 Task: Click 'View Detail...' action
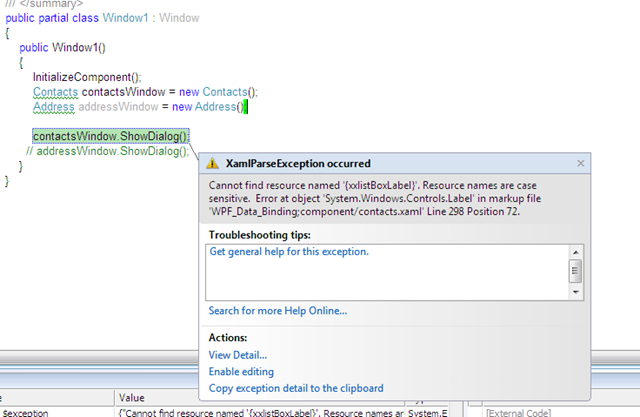(x=238, y=355)
